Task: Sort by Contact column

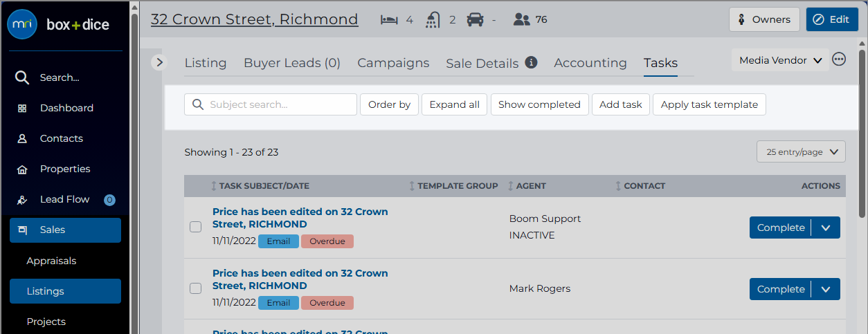Action: point(640,186)
